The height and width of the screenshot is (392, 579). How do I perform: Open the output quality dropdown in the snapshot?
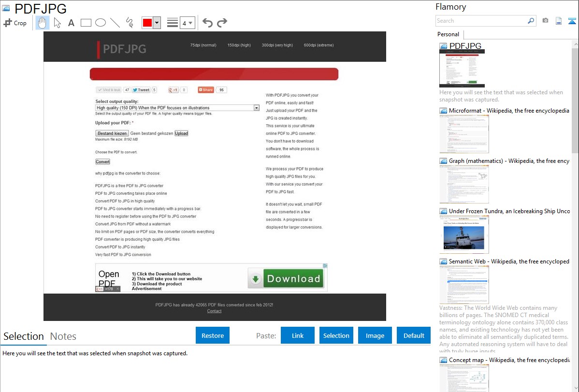point(177,108)
